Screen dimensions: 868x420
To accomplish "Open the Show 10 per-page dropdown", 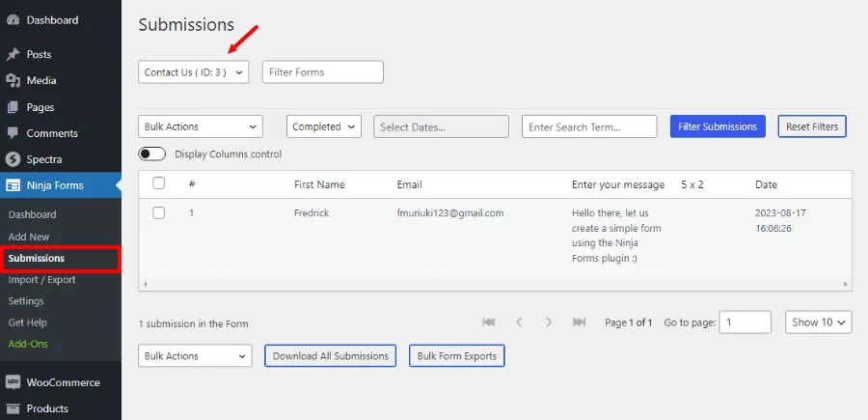I will 819,322.
